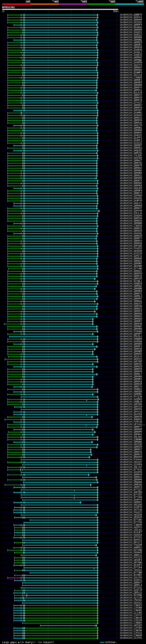Viewport: 146px width, 644px height.
Task: Click the UniRef100_Q1ACK2 label
Action: [131, 603]
